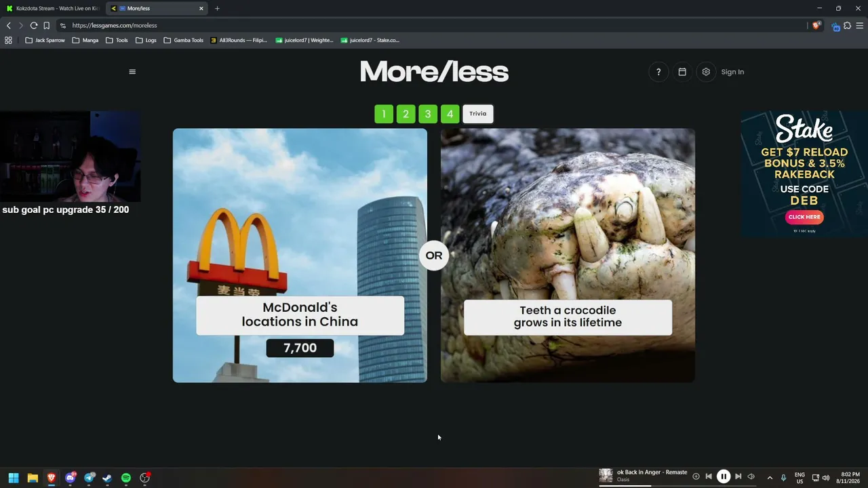
Task: Add the playing song via plus icon
Action: [696, 476]
